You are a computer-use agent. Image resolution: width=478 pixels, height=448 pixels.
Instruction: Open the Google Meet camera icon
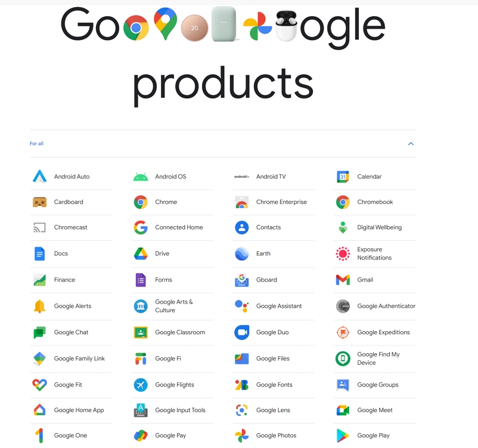pos(343,410)
